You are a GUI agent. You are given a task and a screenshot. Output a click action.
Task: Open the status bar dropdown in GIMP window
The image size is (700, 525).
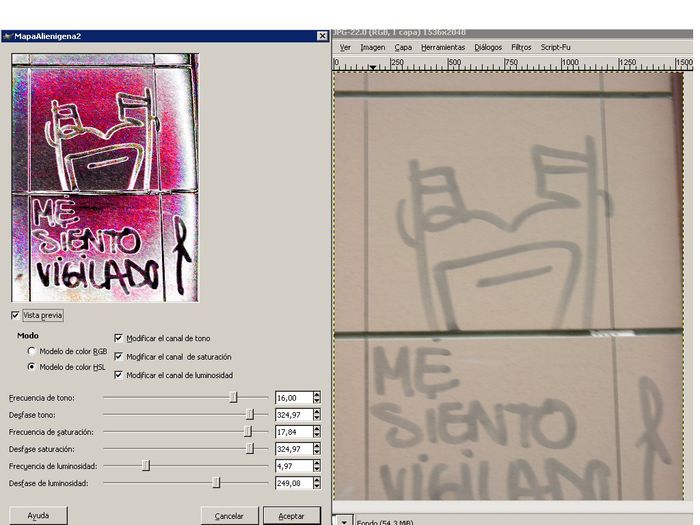344,520
